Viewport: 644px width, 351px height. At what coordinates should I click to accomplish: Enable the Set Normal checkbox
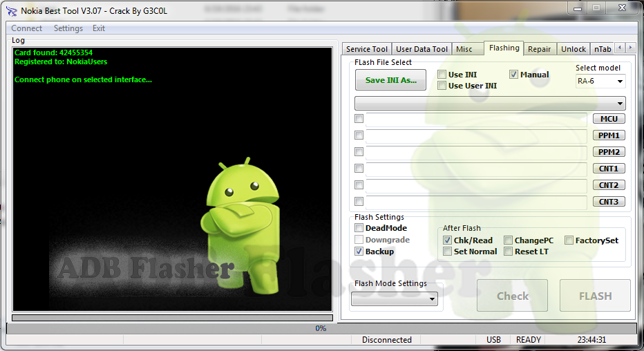click(447, 252)
